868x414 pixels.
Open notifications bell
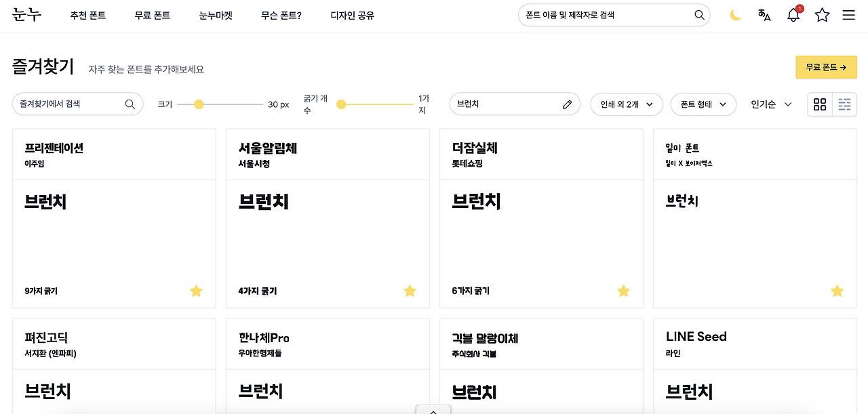pos(793,15)
